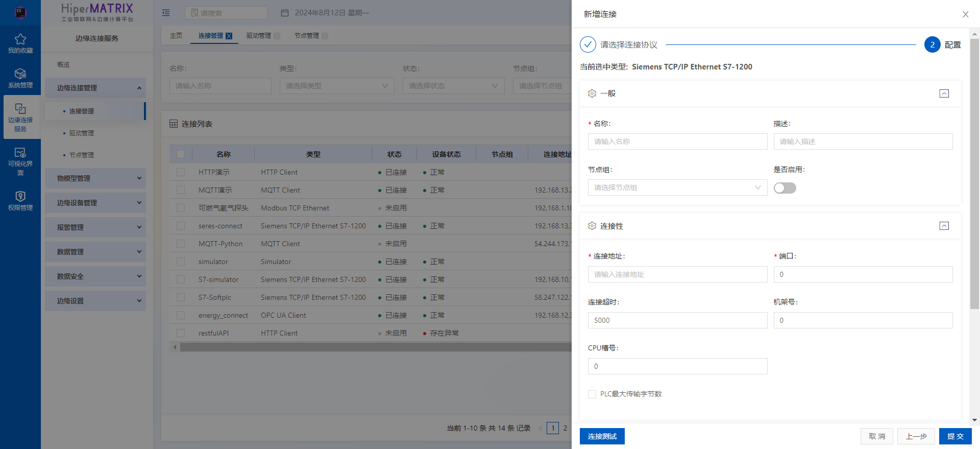Collapse the 连接性 section
This screenshot has height=449, width=980.
tap(944, 226)
